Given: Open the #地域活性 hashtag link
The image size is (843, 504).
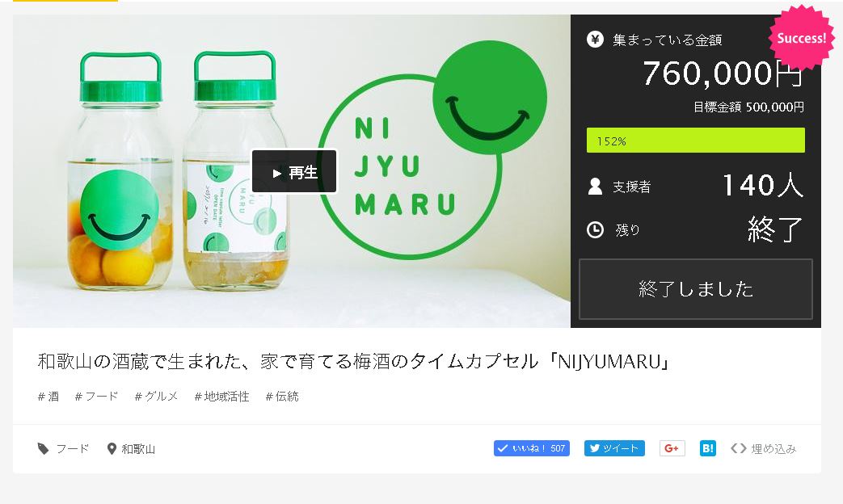Looking at the screenshot, I should coord(221,397).
